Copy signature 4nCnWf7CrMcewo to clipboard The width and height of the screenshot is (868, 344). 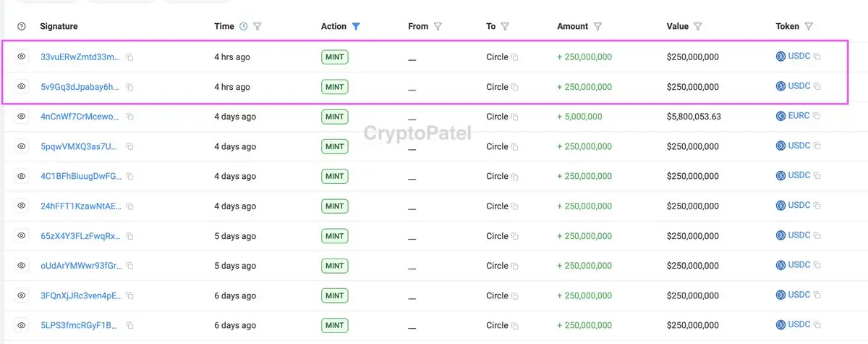click(x=130, y=117)
